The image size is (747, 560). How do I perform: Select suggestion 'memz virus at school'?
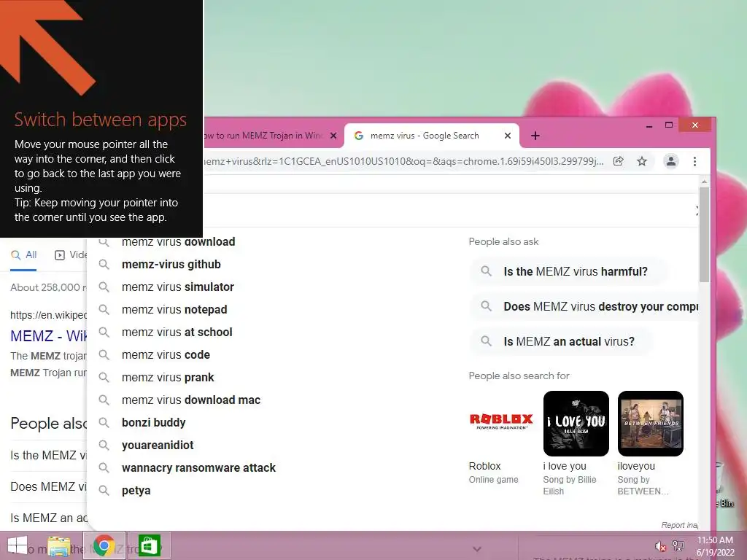(177, 332)
